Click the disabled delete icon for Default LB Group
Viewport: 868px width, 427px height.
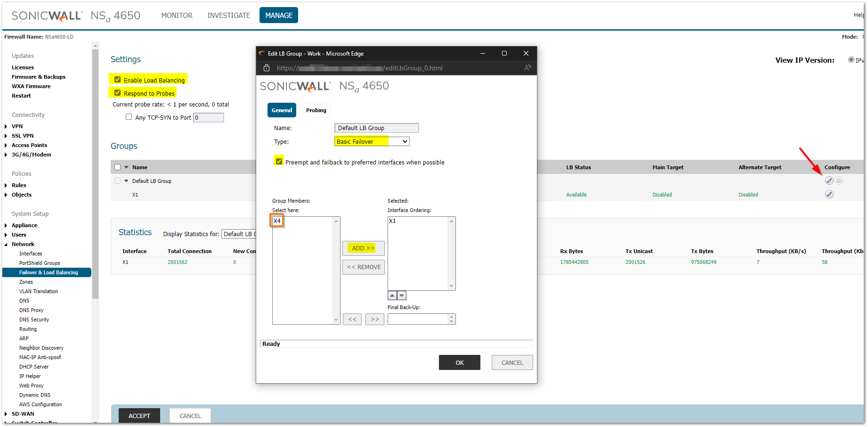tap(839, 181)
